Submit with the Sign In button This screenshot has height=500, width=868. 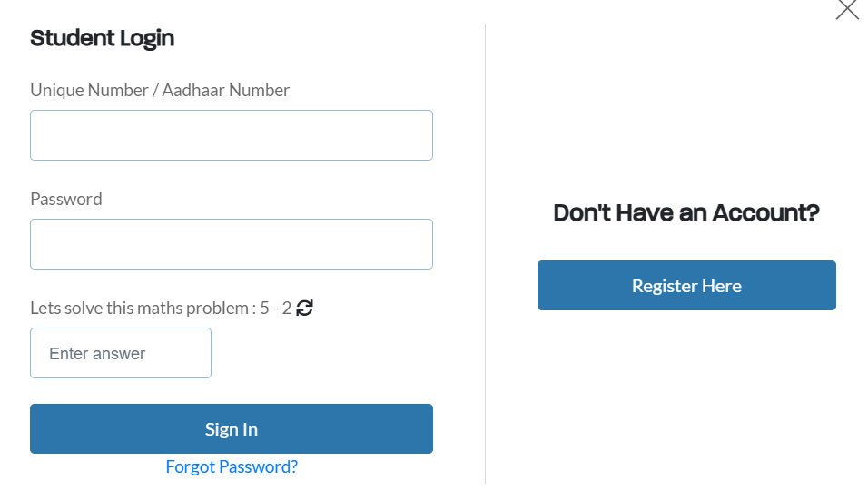tap(232, 428)
